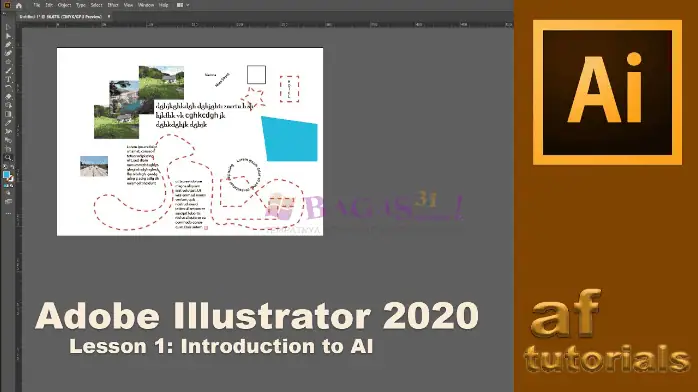Image resolution: width=698 pixels, height=392 pixels.
Task: Select the Curvature tool
Action: 8,53
